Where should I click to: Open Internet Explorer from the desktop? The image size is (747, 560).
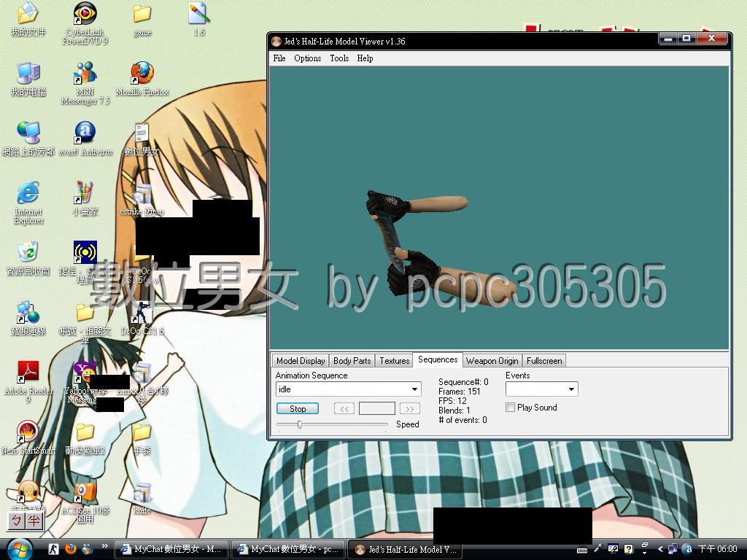(x=28, y=203)
